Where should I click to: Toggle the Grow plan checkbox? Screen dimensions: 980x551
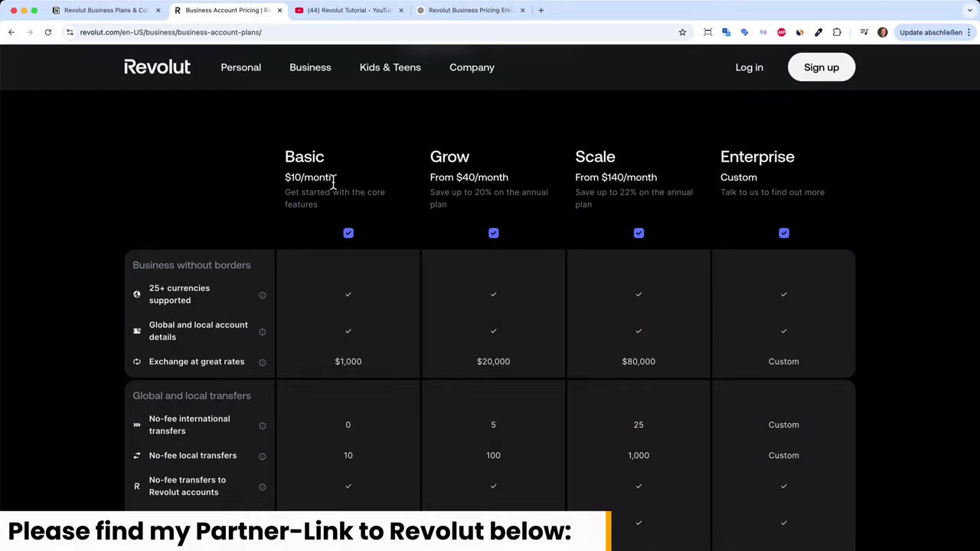coord(493,233)
